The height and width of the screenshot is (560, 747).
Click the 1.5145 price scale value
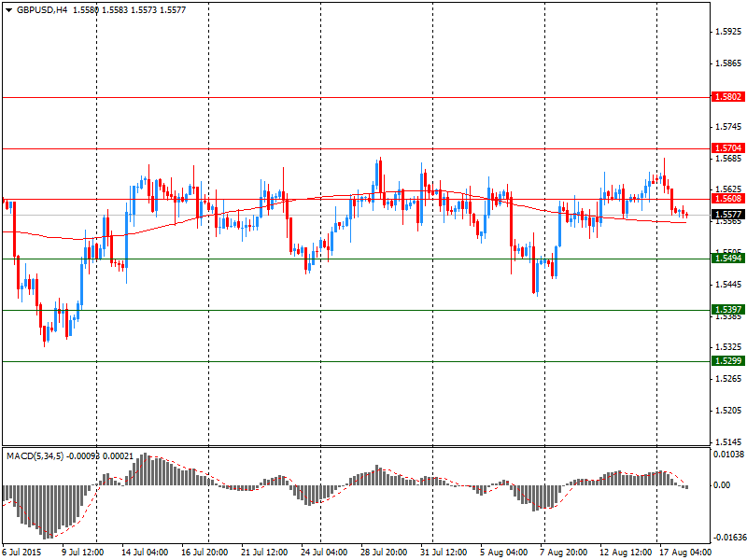tap(729, 441)
